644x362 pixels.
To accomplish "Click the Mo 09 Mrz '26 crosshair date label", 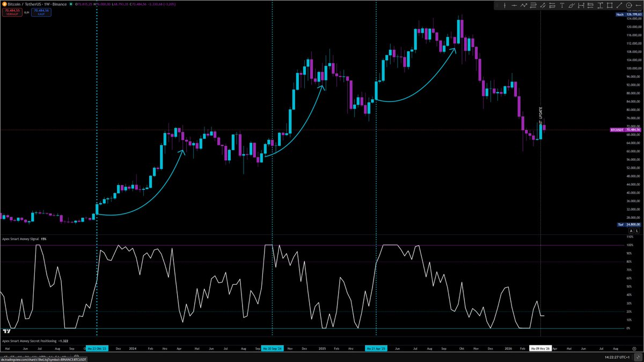I will coord(541,348).
